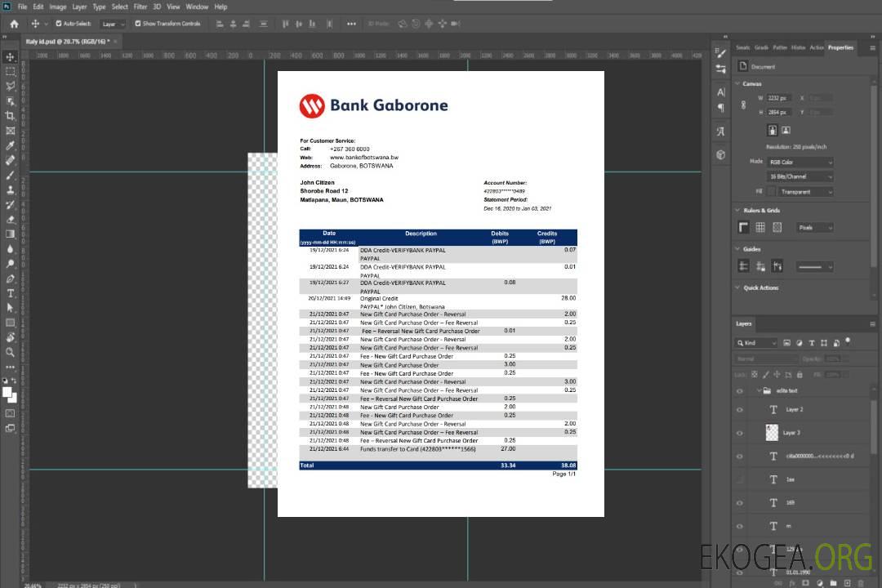Select the Pen tool
Screen dimensions: 882x588
tap(10, 278)
